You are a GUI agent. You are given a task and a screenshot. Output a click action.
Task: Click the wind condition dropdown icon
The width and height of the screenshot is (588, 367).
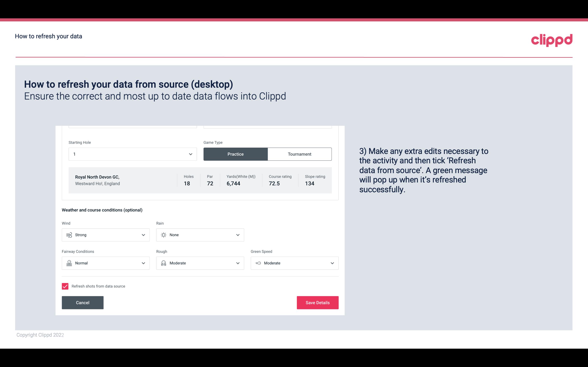(143, 235)
